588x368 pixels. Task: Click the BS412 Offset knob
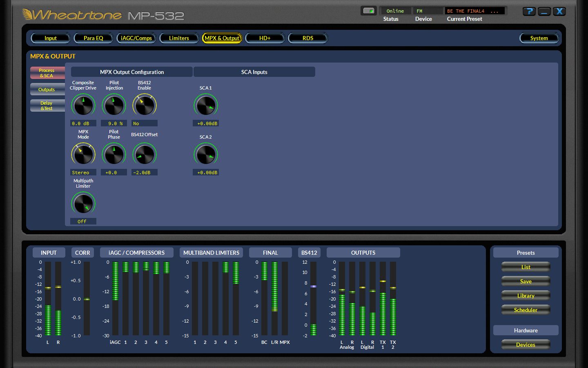click(x=145, y=154)
